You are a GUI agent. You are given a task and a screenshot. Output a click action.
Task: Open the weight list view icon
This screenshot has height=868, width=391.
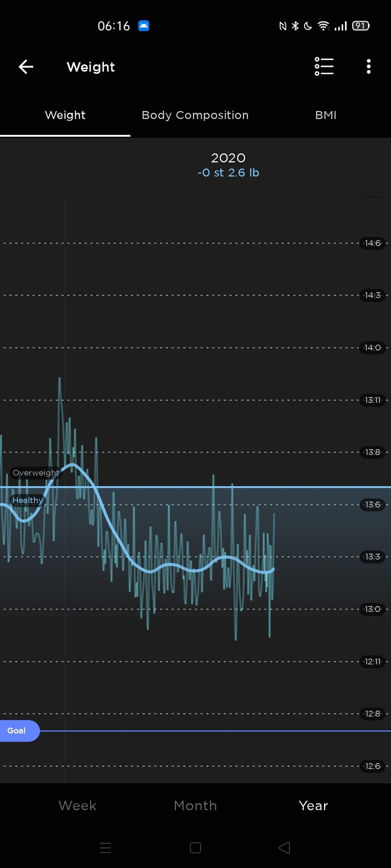(x=324, y=67)
